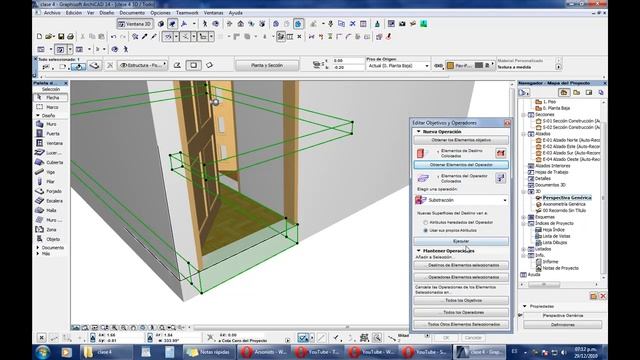Click 'Destinos de Elementos seleccionados' button

461,265
